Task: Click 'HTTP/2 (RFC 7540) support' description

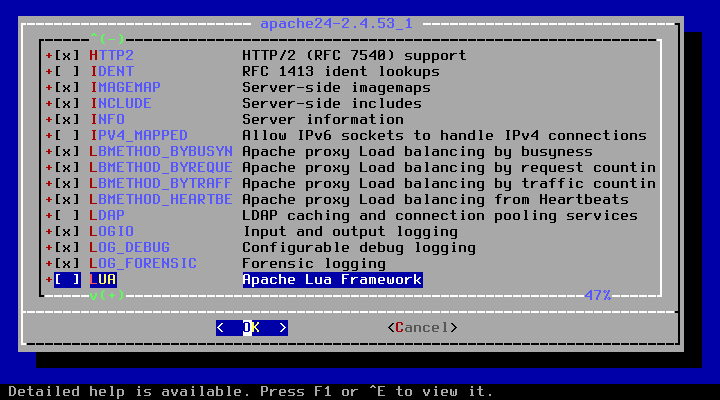Action: (354, 56)
